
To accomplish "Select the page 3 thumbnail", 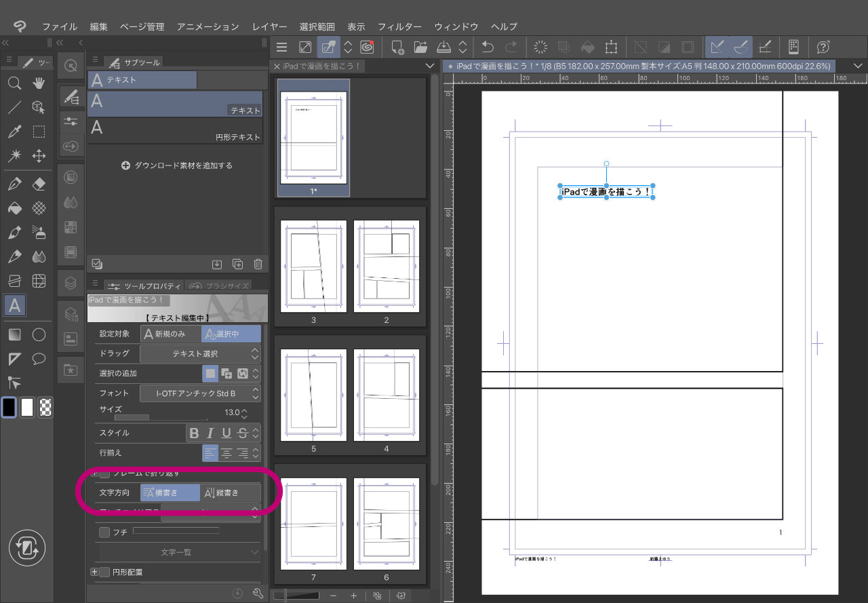I will 313,266.
